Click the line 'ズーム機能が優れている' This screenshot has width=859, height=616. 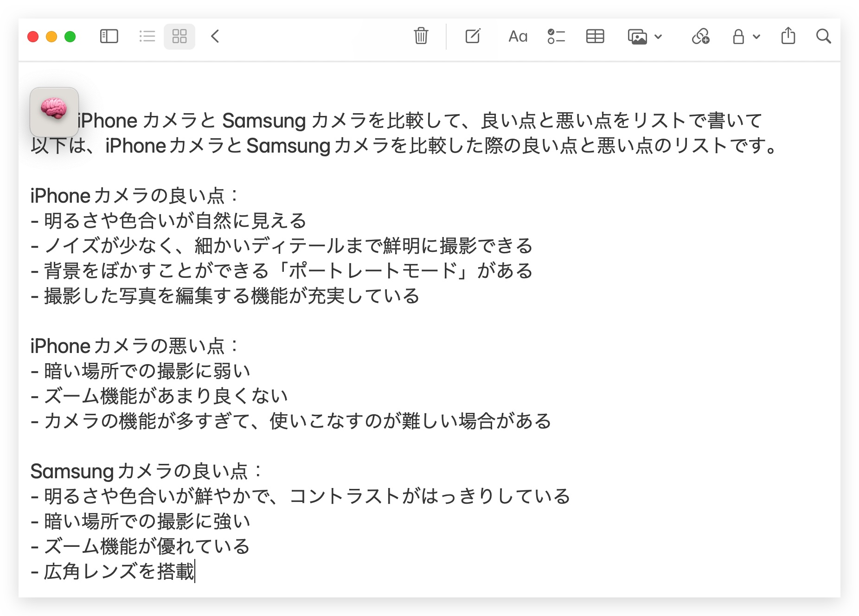(x=141, y=546)
